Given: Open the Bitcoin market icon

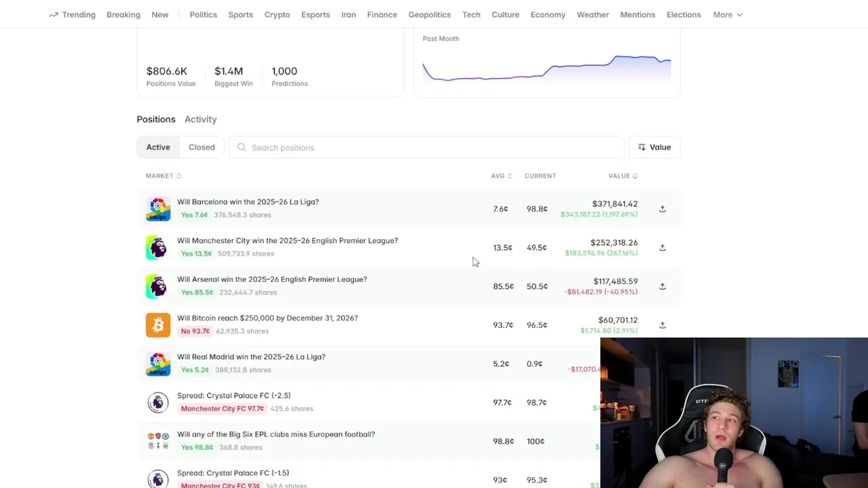Looking at the screenshot, I should coord(158,325).
